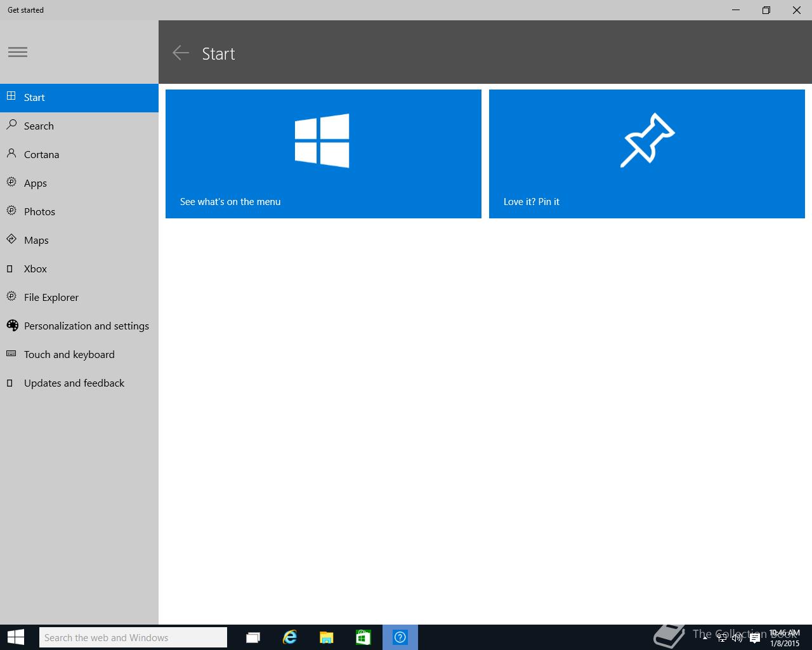Click the Start grid icon in sidebar
Screen dimensions: 812x650
pos(11,96)
